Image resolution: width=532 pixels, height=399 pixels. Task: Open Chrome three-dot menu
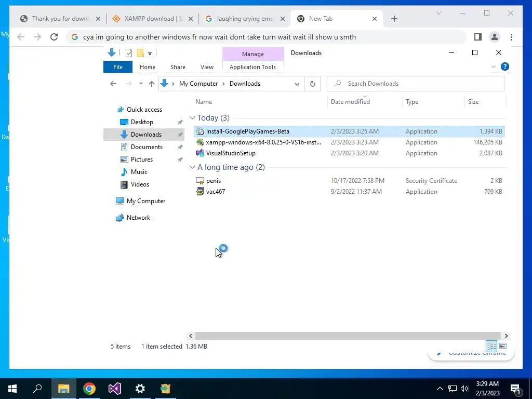(511, 37)
